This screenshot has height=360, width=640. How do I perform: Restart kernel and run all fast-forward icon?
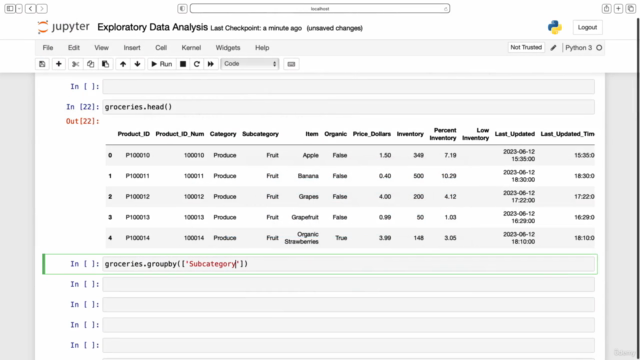(x=211, y=64)
